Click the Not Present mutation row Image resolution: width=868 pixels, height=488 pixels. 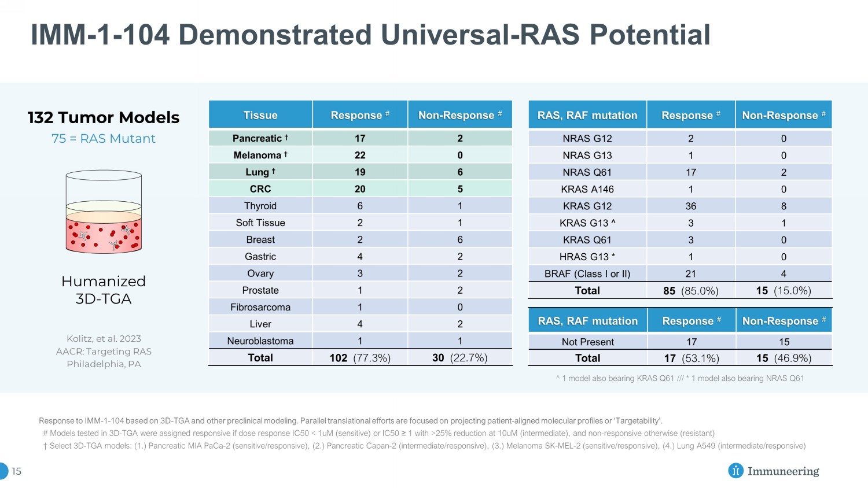588,342
